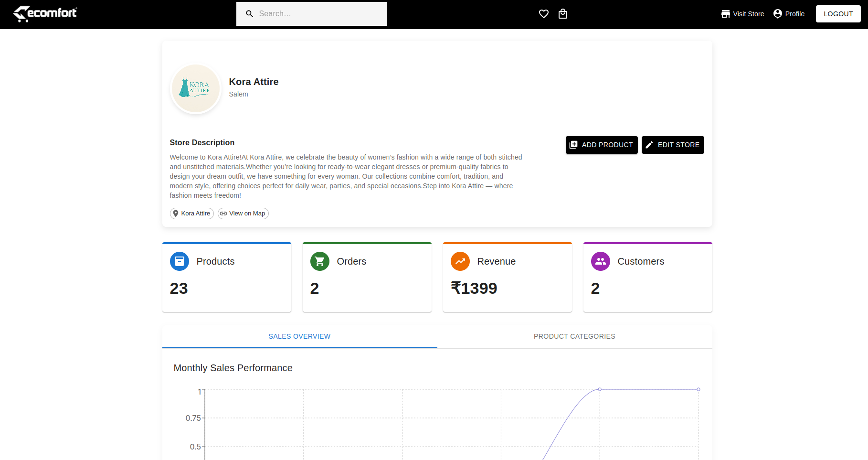This screenshot has height=460, width=868.
Task: Switch to the PRODUCT CATEGORIES tab
Action: pyautogui.click(x=575, y=336)
